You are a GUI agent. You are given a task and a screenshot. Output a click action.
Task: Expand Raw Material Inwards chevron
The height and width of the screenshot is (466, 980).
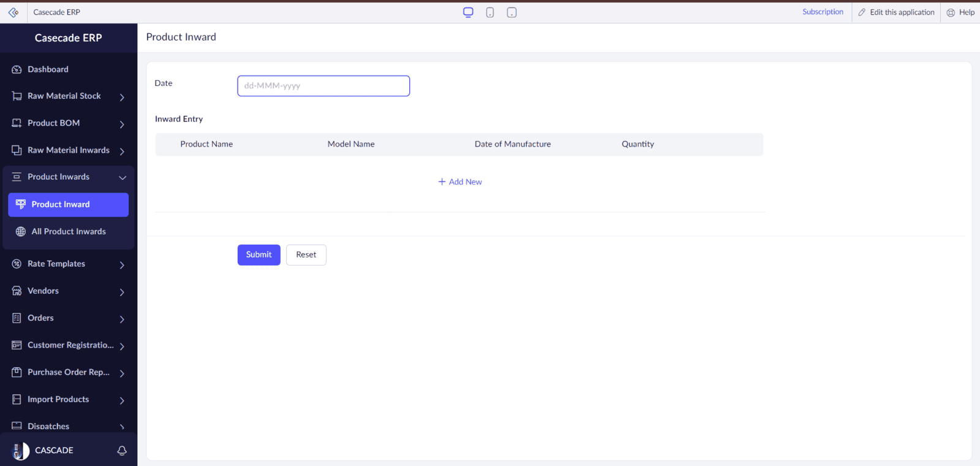tap(122, 151)
